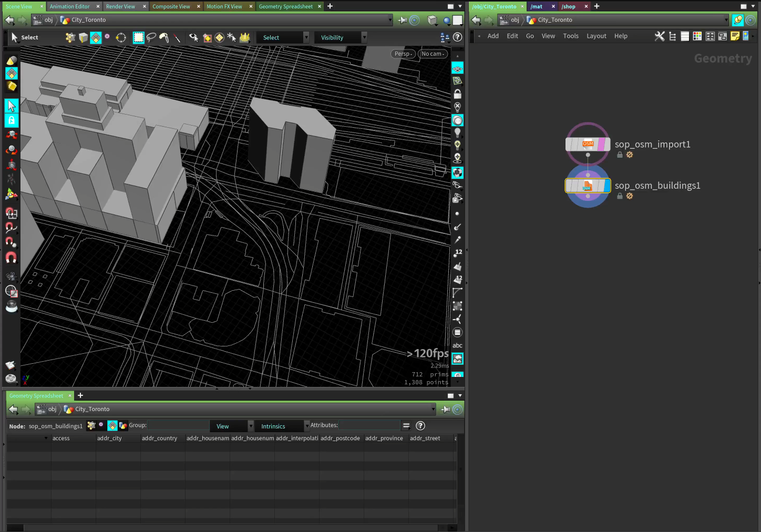Click the viewport help question mark icon
Viewport: 761px width, 532px height.
[458, 37]
